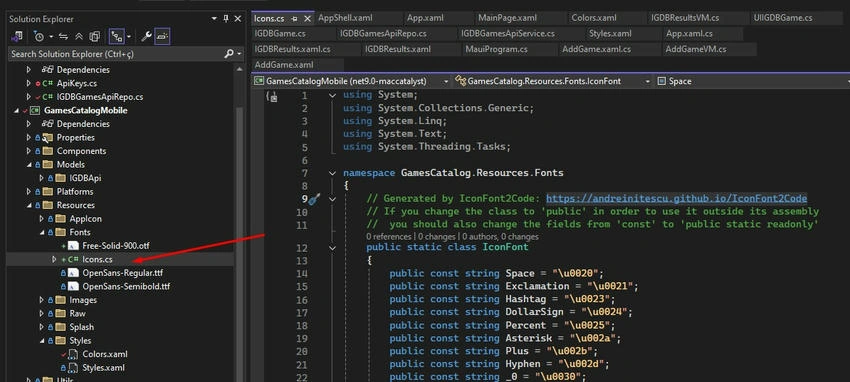Click the '0 authors, 0 changes' CodeLens link
The image size is (850, 382).
[x=501, y=237]
